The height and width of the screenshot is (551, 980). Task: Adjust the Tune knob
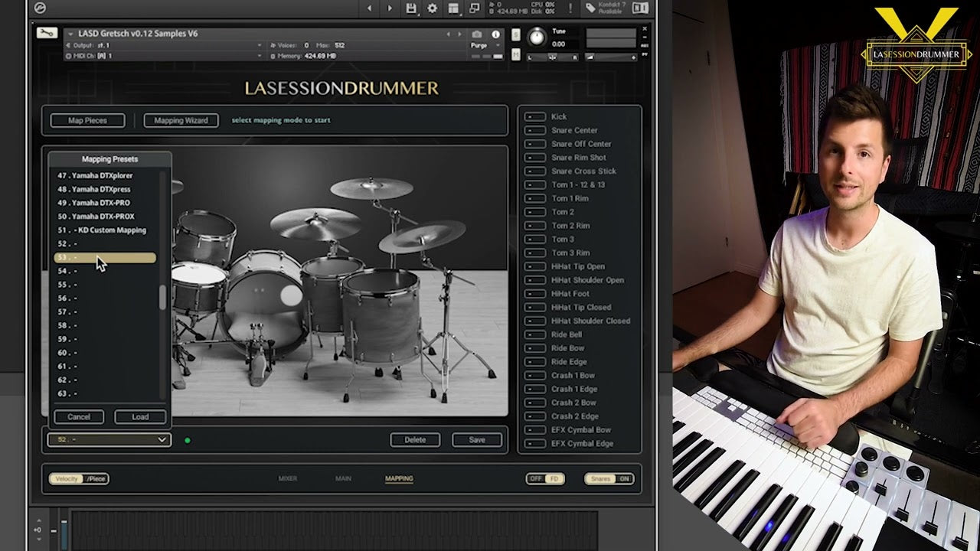[x=537, y=36]
